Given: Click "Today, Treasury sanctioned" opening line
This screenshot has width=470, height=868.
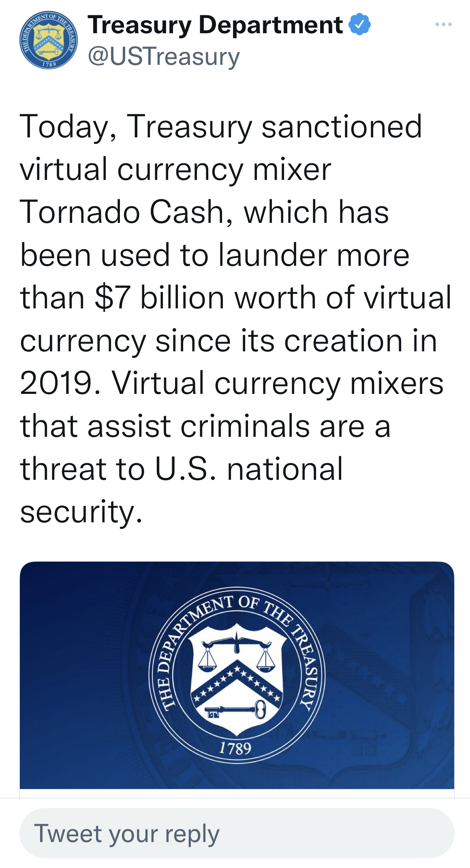Looking at the screenshot, I should click(x=221, y=126).
